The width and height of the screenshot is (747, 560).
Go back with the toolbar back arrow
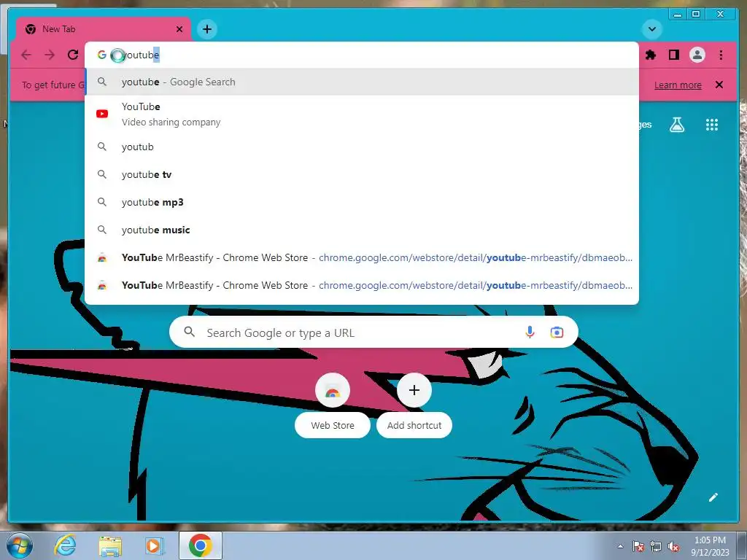pos(26,55)
